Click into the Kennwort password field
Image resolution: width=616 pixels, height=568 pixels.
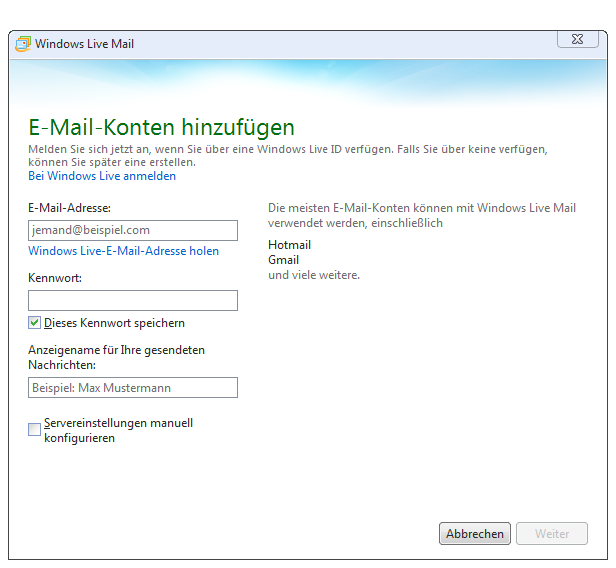(x=133, y=300)
